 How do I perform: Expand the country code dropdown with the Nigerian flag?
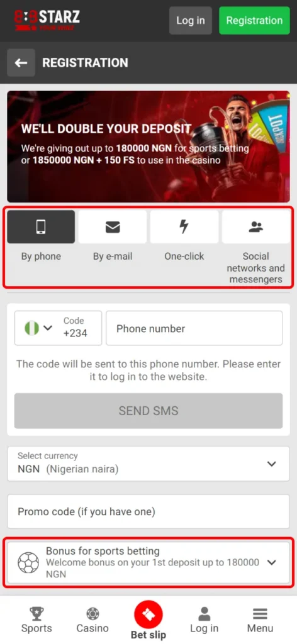pyautogui.click(x=58, y=328)
